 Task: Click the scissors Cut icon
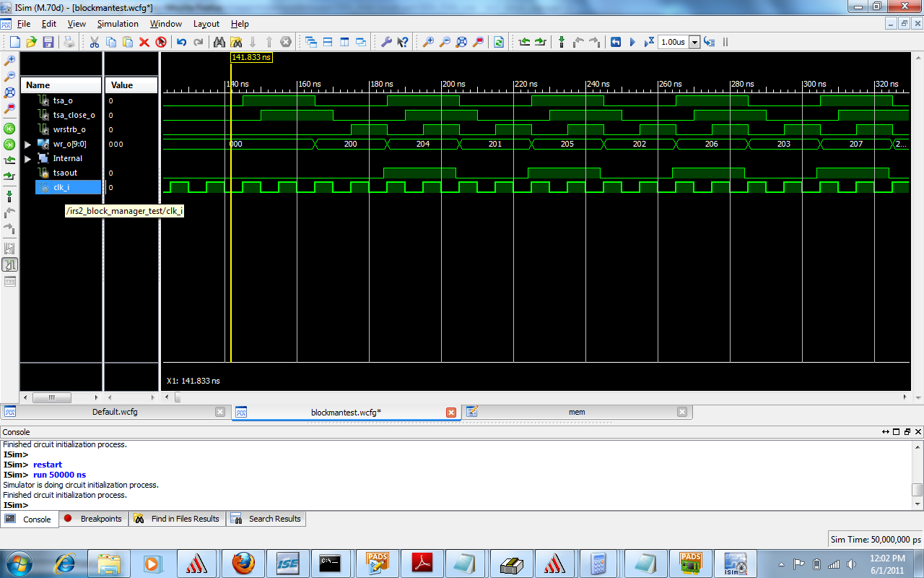tap(94, 42)
